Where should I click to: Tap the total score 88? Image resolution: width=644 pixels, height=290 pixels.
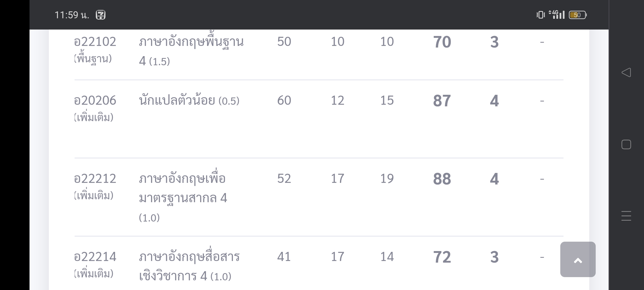tap(442, 179)
